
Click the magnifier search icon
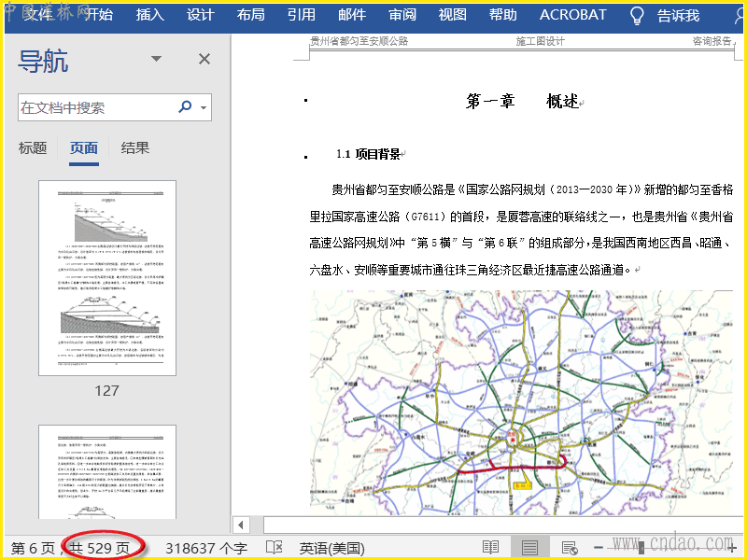(x=185, y=106)
